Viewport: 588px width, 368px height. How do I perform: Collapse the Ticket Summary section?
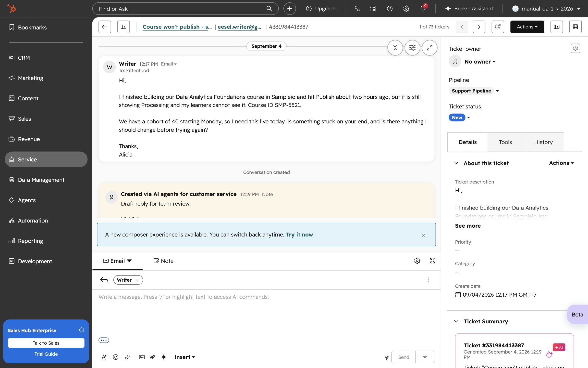pyautogui.click(x=456, y=321)
